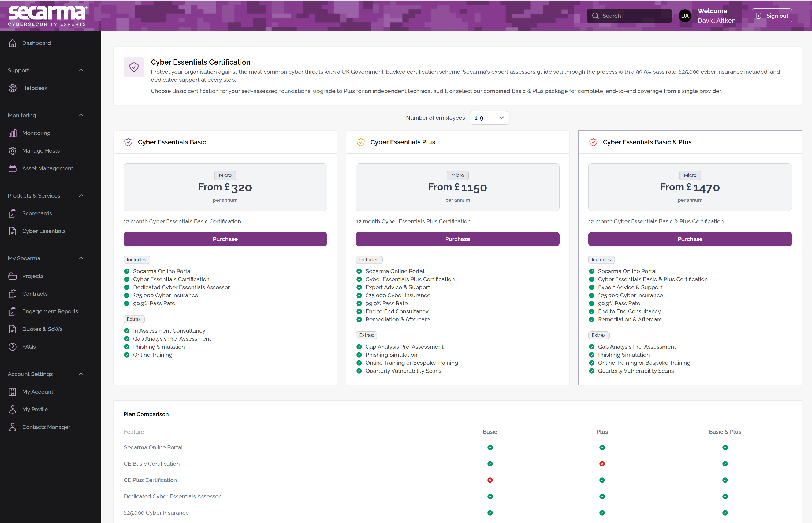812x523 pixels.
Task: Open Asset Management icon in sidebar
Action: tap(13, 168)
